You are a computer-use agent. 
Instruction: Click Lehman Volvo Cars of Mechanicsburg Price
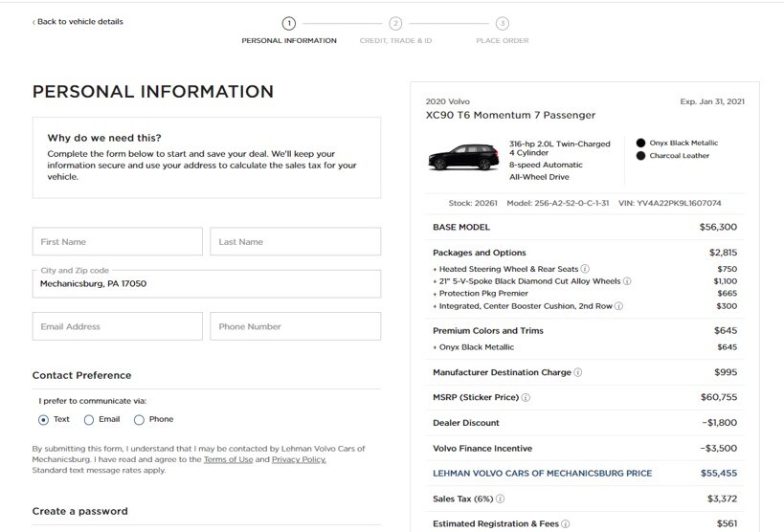pyautogui.click(x=543, y=474)
